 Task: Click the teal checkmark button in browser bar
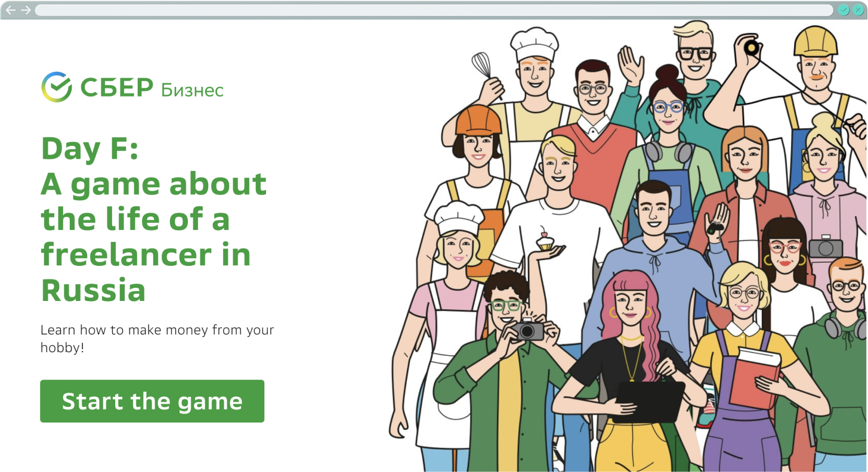pyautogui.click(x=844, y=10)
